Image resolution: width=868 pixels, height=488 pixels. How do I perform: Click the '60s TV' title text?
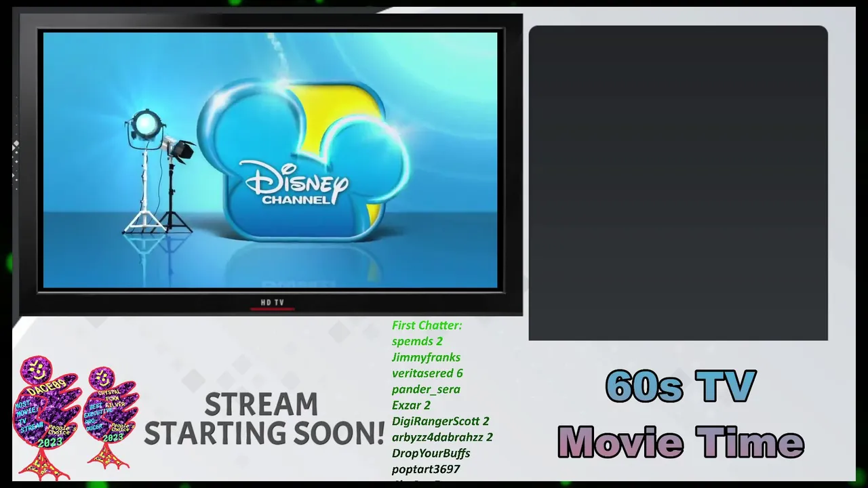pos(680,386)
